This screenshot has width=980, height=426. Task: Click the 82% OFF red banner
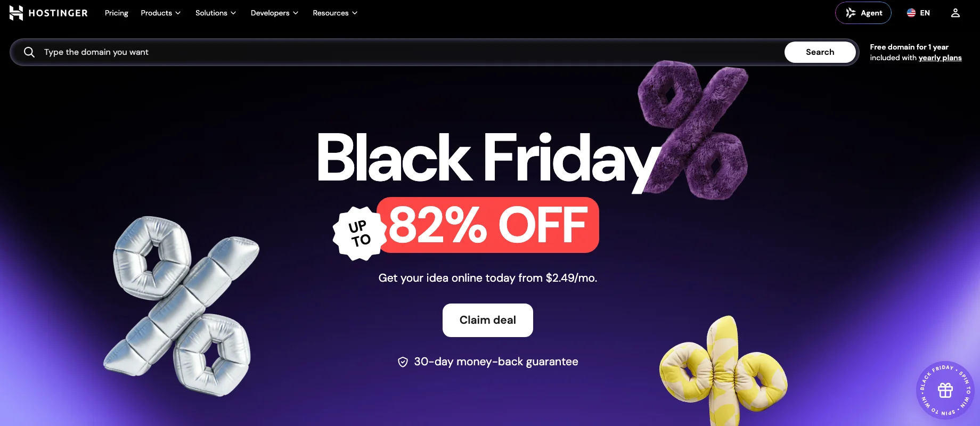(x=488, y=225)
